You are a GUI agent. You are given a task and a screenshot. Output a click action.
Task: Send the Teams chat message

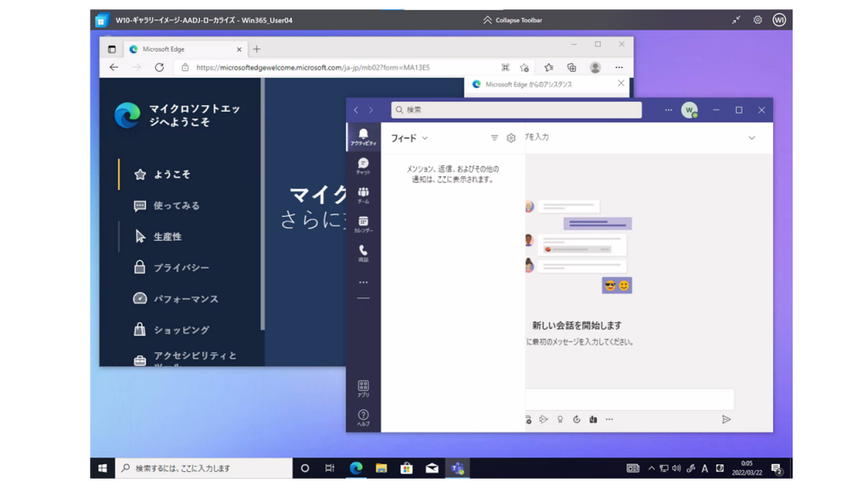click(x=726, y=419)
